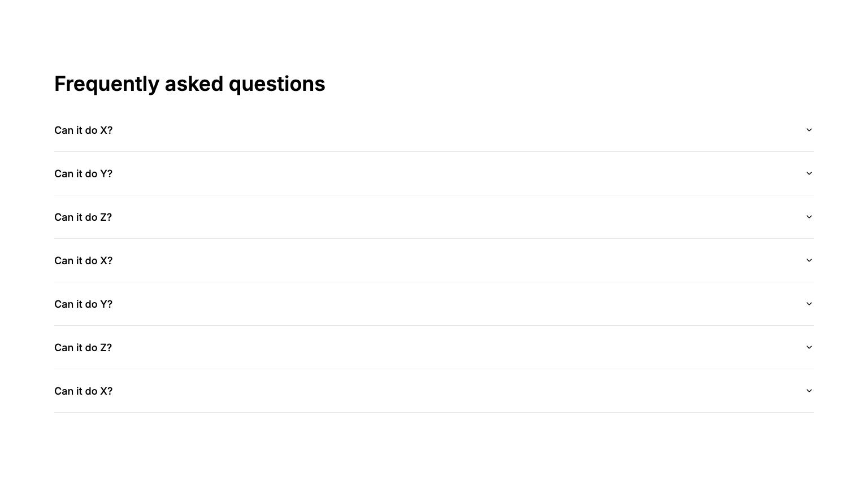Viewport: 868px width, 485px height.
Task: Expand the first 'Can it do Y?' question text
Action: (x=84, y=174)
